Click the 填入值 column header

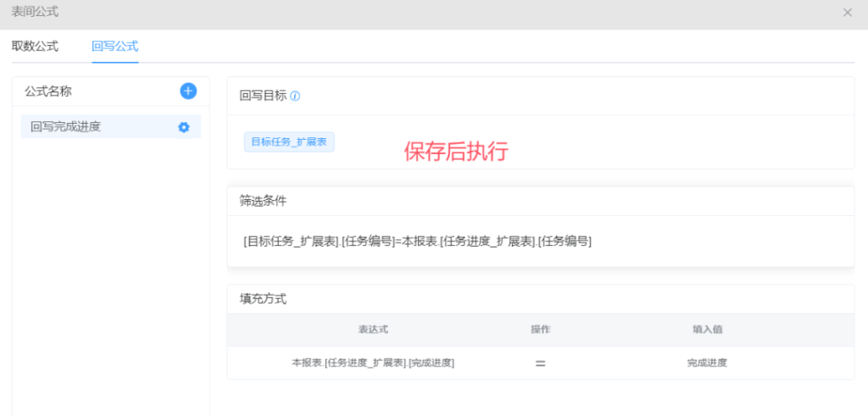(707, 329)
